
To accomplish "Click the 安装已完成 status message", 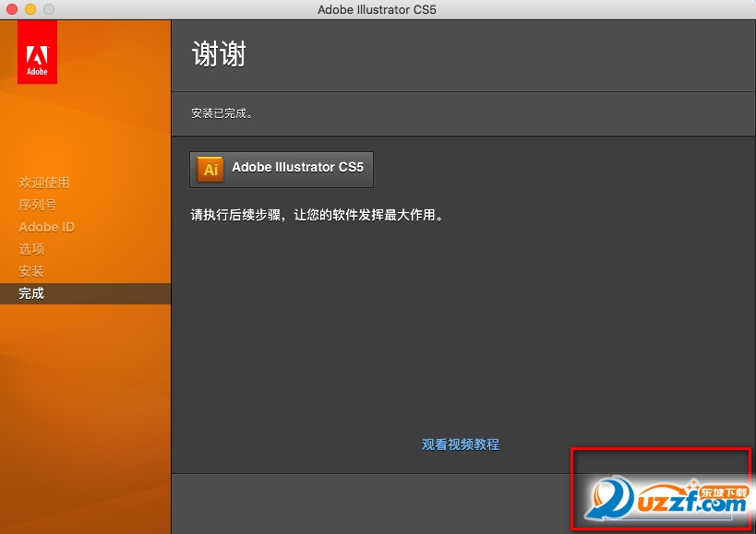I will (222, 113).
